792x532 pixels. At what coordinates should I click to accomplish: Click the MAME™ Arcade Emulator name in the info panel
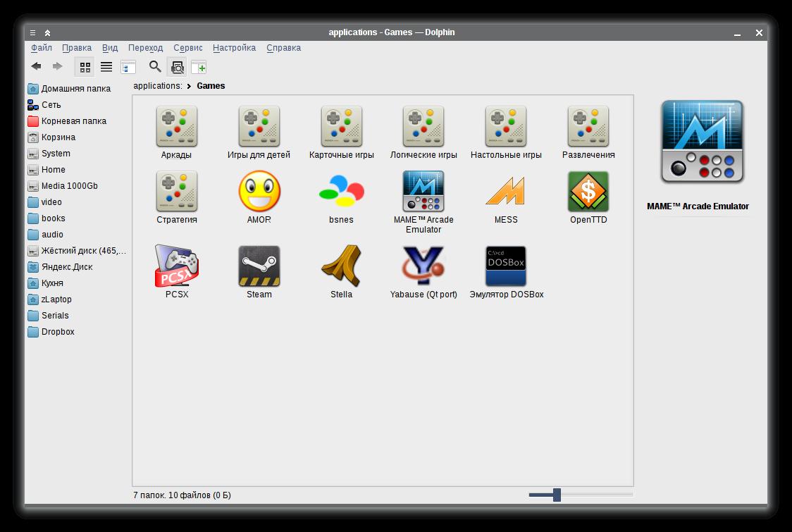pos(698,206)
